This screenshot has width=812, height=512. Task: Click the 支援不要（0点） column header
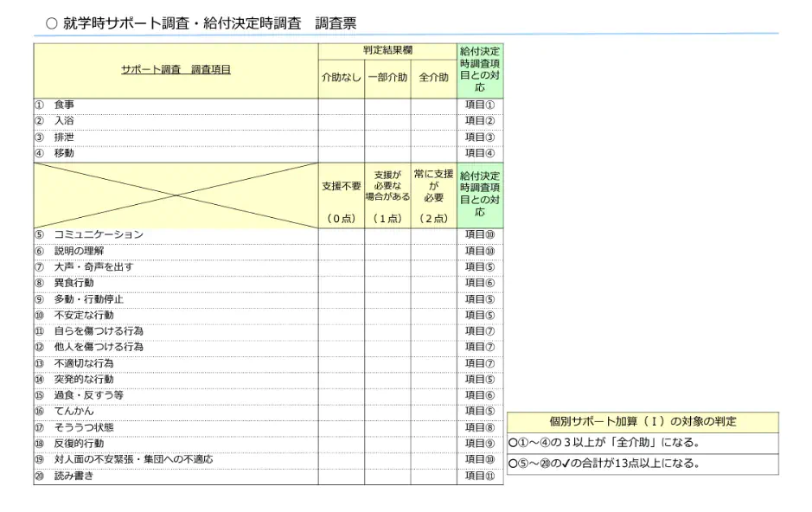point(341,196)
